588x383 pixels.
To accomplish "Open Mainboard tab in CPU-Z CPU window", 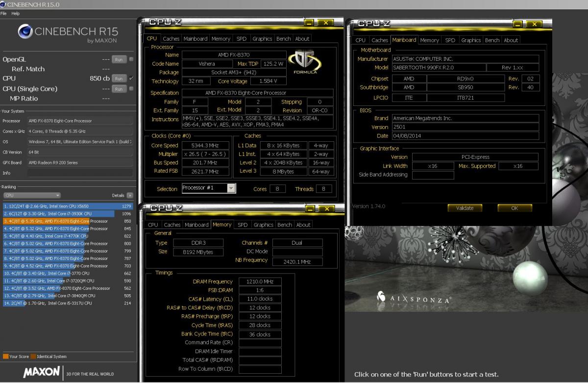I will point(196,39).
